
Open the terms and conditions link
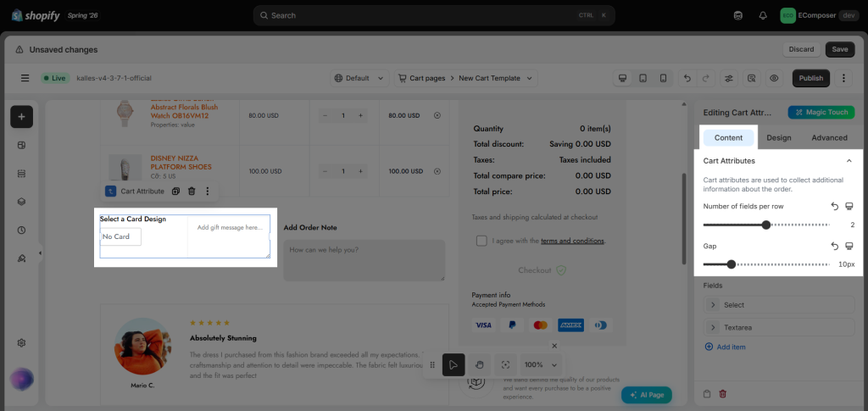[572, 241]
